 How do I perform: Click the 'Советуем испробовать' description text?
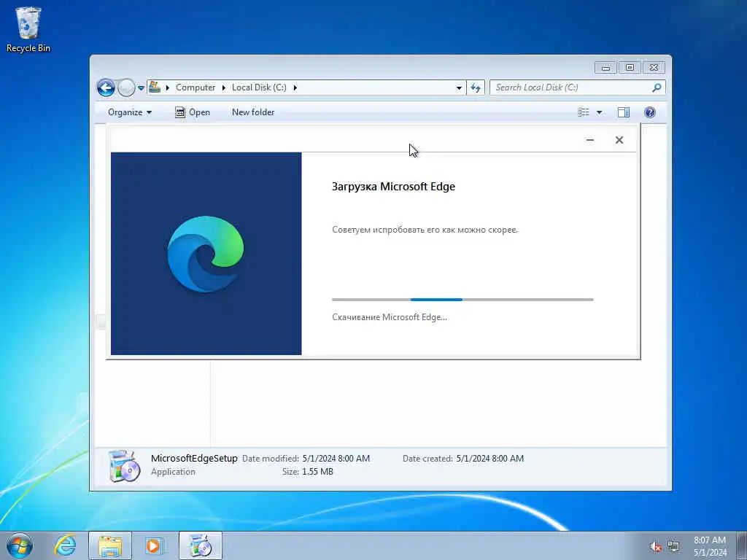click(425, 230)
